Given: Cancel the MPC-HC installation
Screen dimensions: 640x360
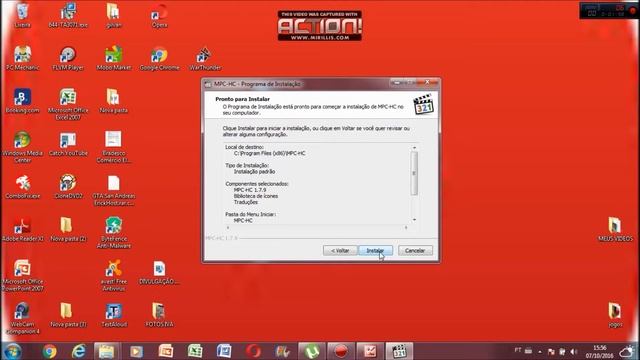Looking at the screenshot, I should 415,251.
